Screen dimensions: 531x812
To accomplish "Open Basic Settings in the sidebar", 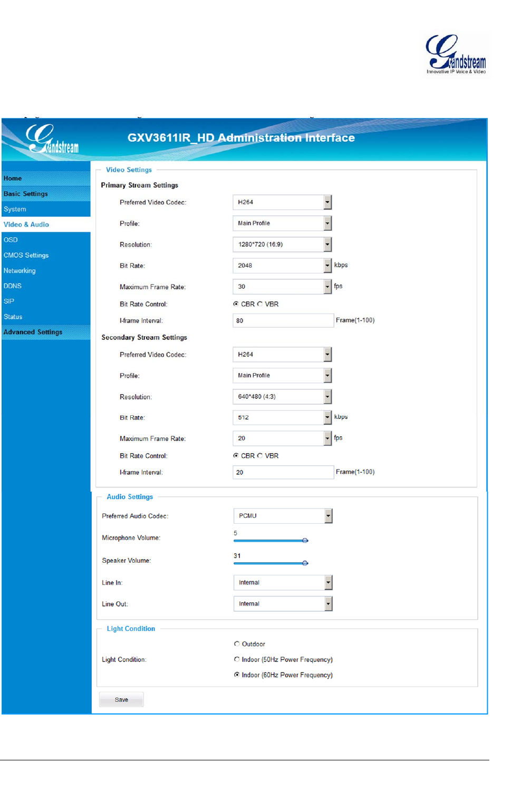I will click(46, 193).
